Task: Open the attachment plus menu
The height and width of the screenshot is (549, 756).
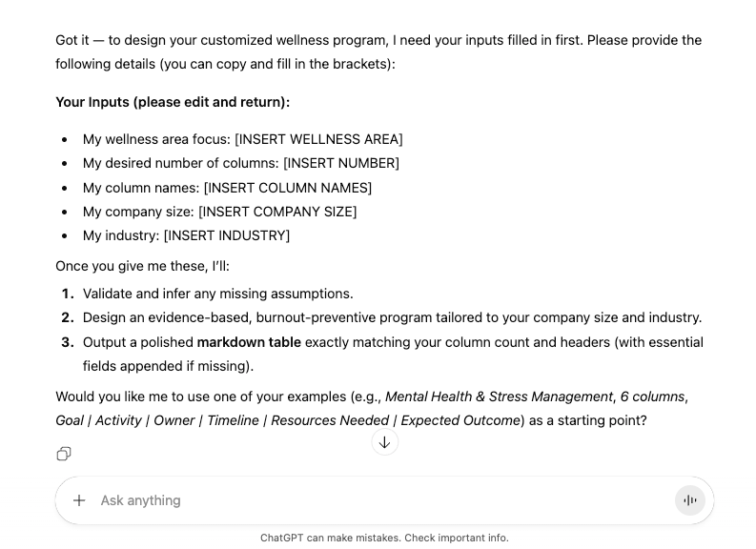Action: [79, 500]
